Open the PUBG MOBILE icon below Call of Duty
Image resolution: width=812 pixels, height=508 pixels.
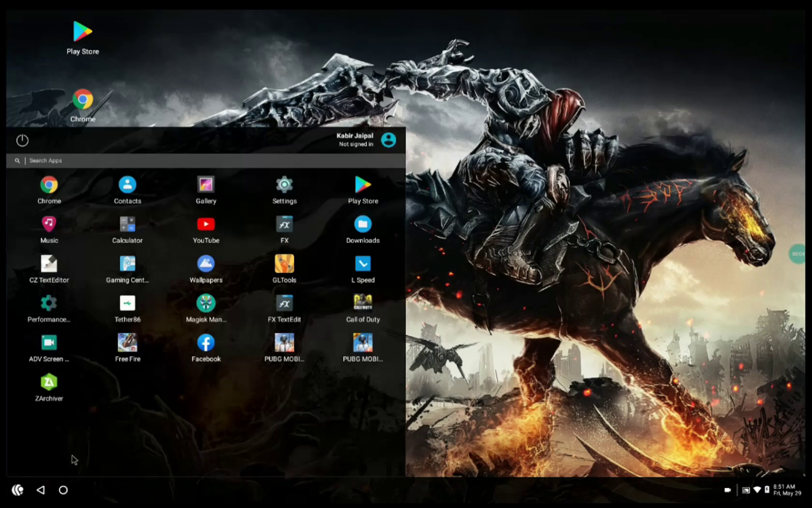[x=363, y=348]
